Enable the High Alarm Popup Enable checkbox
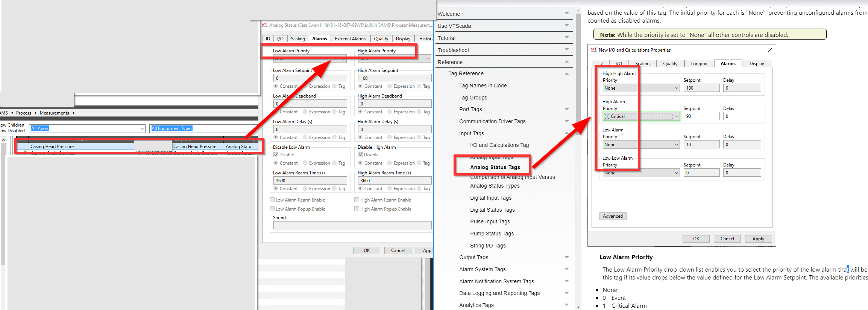The height and width of the screenshot is (310, 868). pos(357,209)
